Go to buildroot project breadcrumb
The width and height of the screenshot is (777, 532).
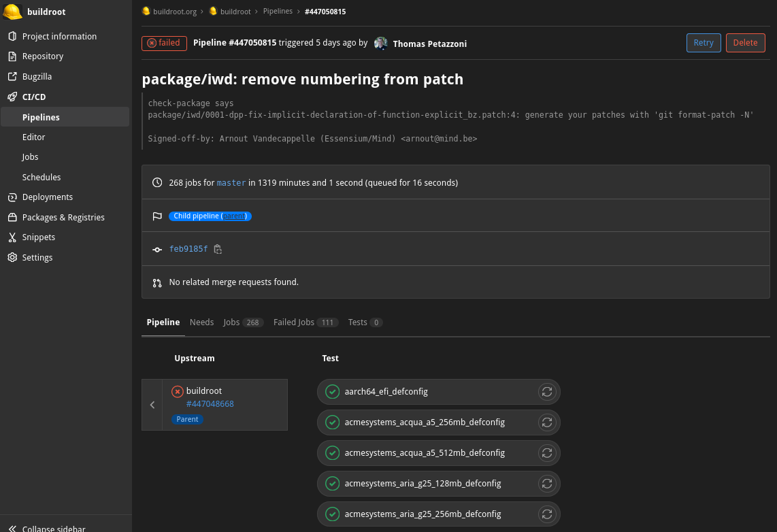pyautogui.click(x=235, y=12)
